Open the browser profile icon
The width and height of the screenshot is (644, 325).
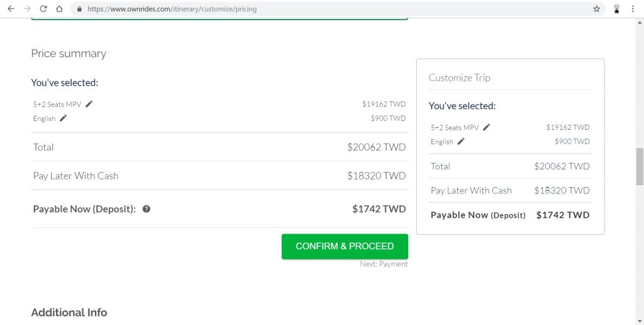tap(616, 9)
